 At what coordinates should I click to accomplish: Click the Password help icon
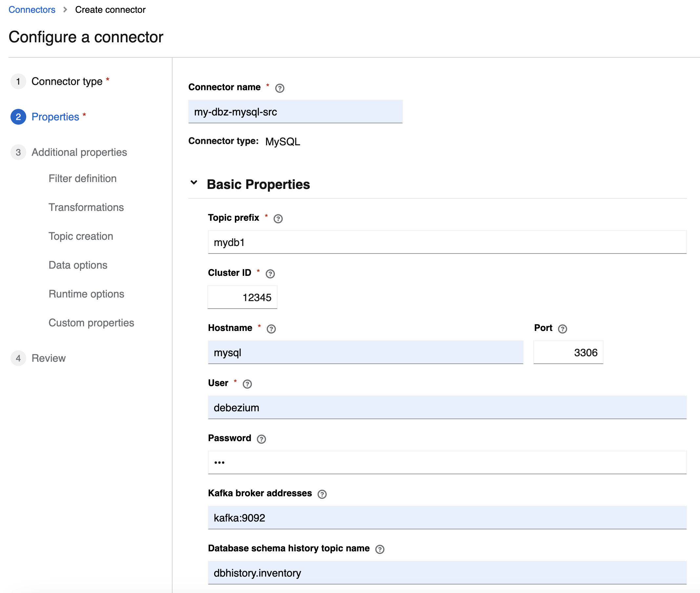(x=261, y=439)
